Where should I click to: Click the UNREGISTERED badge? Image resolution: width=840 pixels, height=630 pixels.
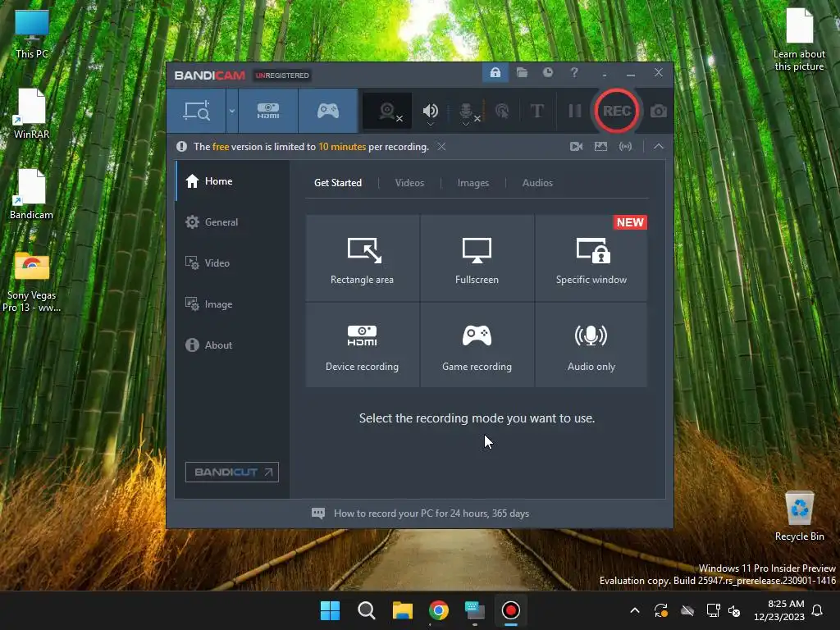click(282, 75)
